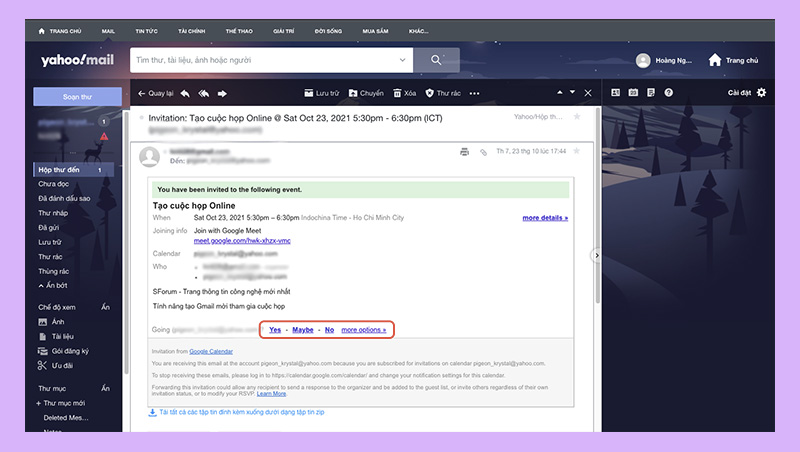Go to next message down arrow

572,92
